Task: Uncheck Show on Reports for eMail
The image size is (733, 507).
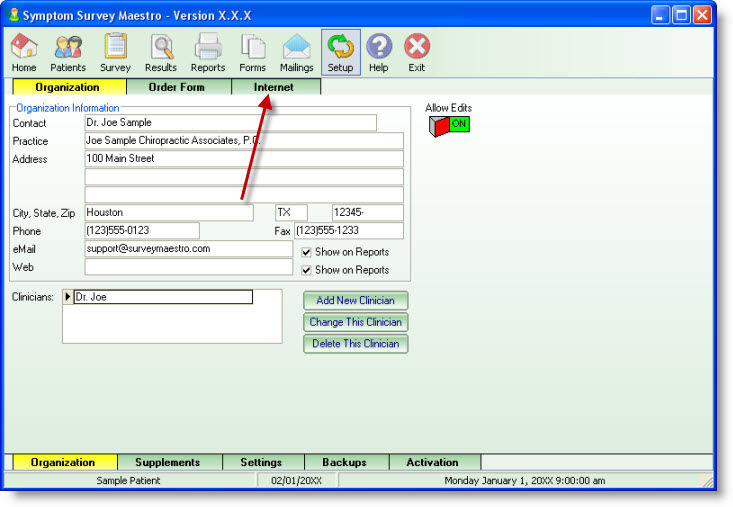Action: 307,252
